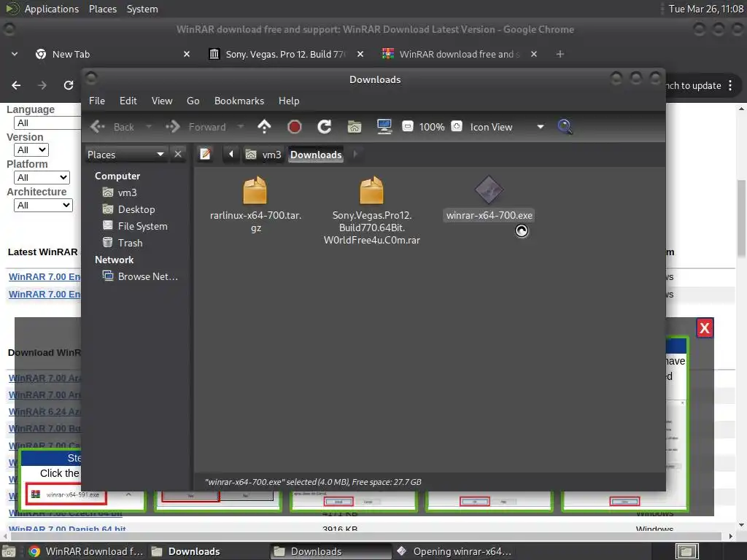The height and width of the screenshot is (560, 747).
Task: Switch to WinRAR download Chrome tab
Action: [x=452, y=54]
